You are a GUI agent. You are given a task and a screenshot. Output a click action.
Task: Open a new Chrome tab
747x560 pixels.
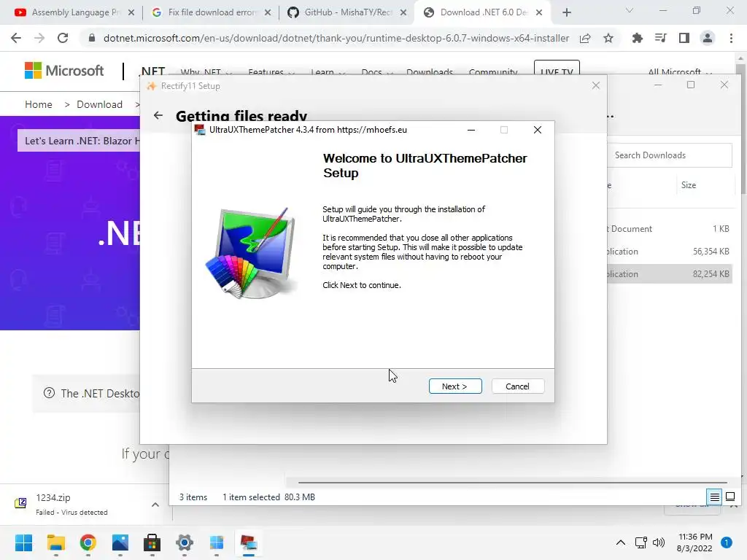point(566,12)
